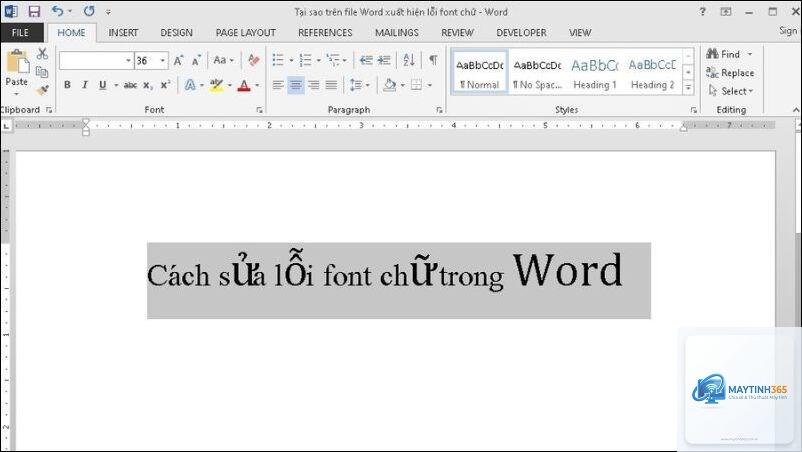Open the Paragraph dialog launcher
Image resolution: width=802 pixels, height=452 pixels.
439,110
